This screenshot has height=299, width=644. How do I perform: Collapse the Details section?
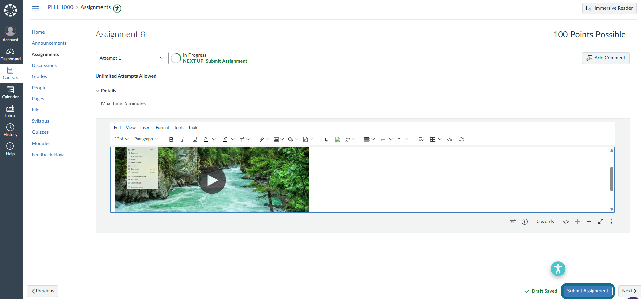pyautogui.click(x=106, y=91)
